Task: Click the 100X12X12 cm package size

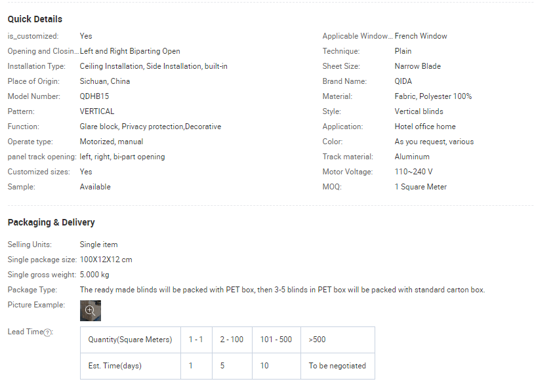Action: point(106,260)
